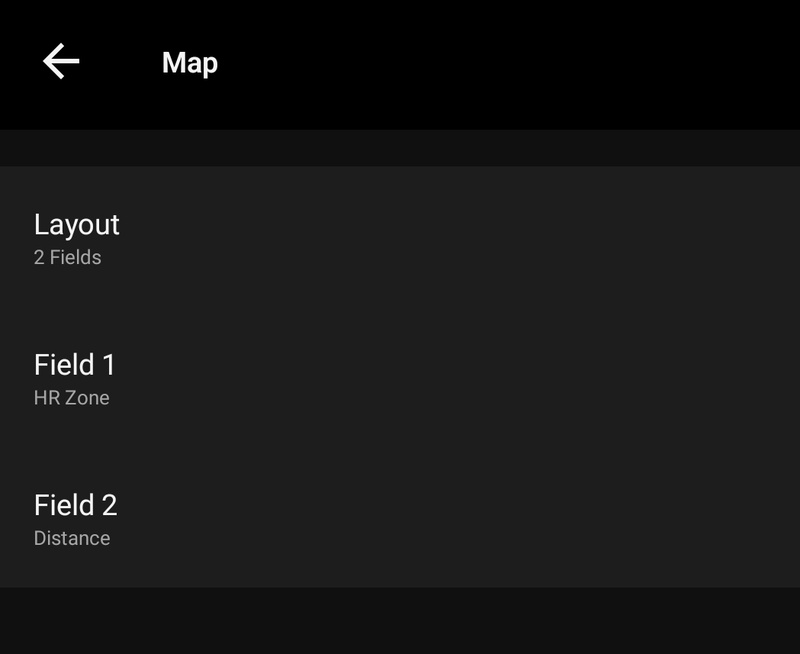Image resolution: width=800 pixels, height=654 pixels.
Task: Click the Distance value under Field 2
Action: [72, 538]
